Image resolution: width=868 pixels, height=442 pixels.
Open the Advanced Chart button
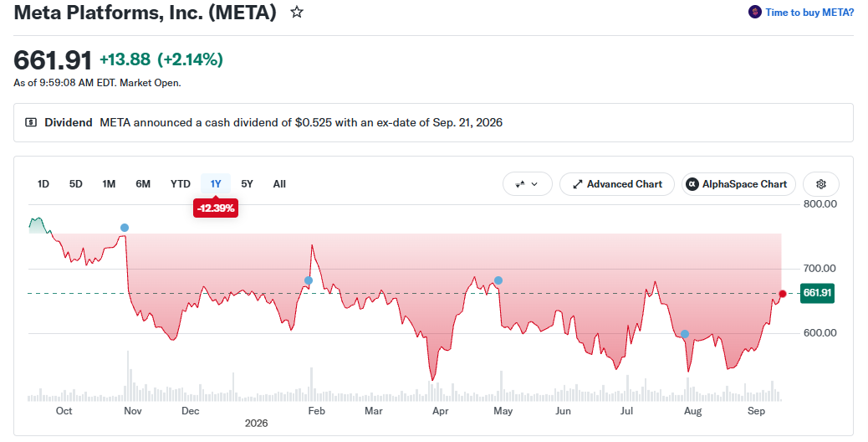617,184
